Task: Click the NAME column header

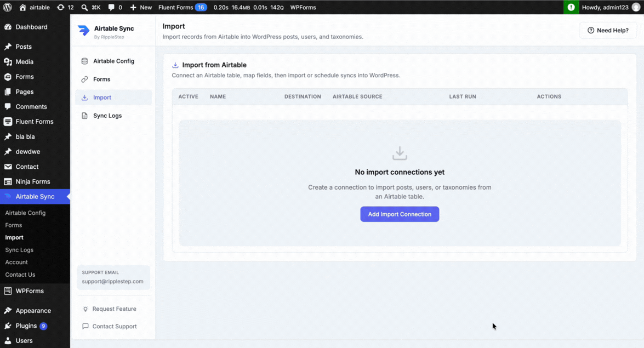Action: tap(218, 96)
